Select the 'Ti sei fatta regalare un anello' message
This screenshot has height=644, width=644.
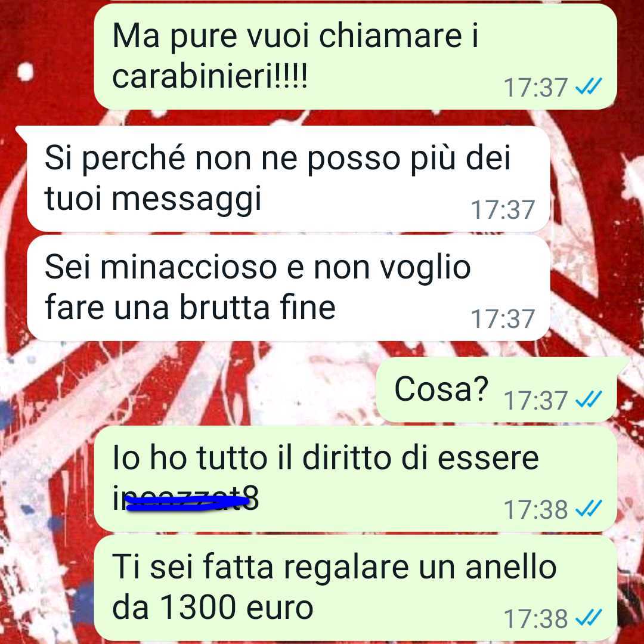coord(355,588)
